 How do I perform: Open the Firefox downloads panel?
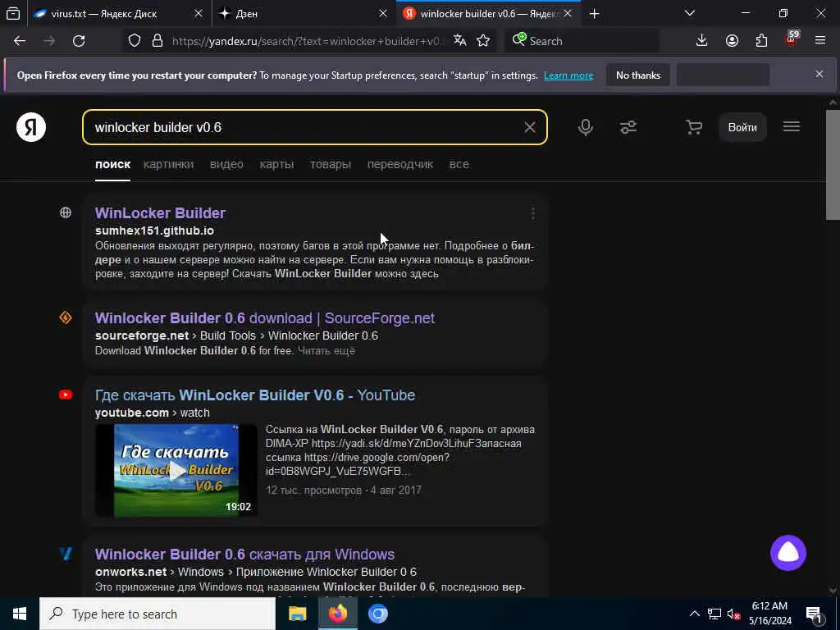point(702,41)
